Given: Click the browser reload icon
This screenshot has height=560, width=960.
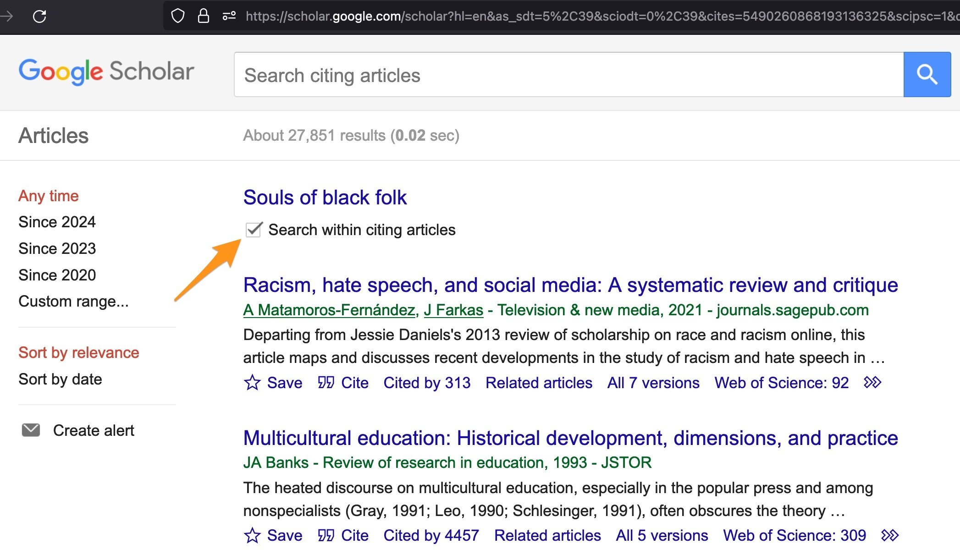Looking at the screenshot, I should pos(40,16).
